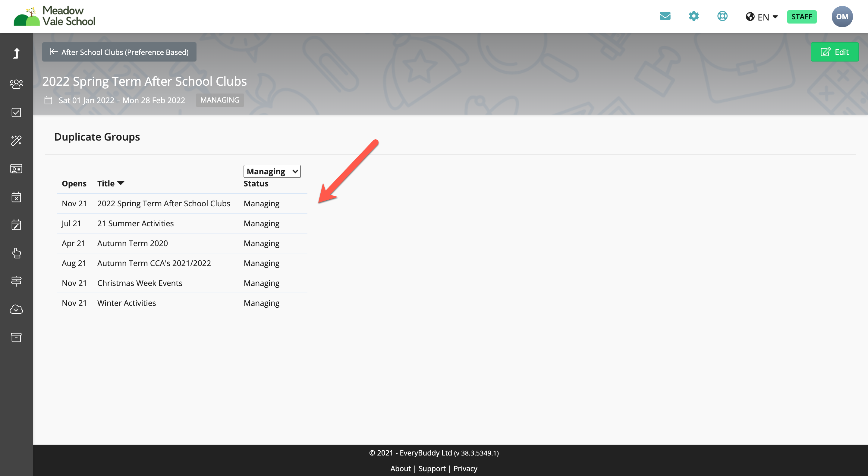Image resolution: width=868 pixels, height=476 pixels.
Task: Open the calendar edit sidebar icon
Action: [x=16, y=225]
